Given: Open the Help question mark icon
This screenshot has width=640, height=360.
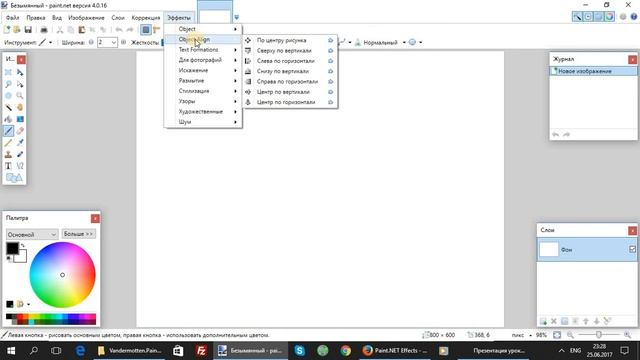Looking at the screenshot, I should click(634, 17).
